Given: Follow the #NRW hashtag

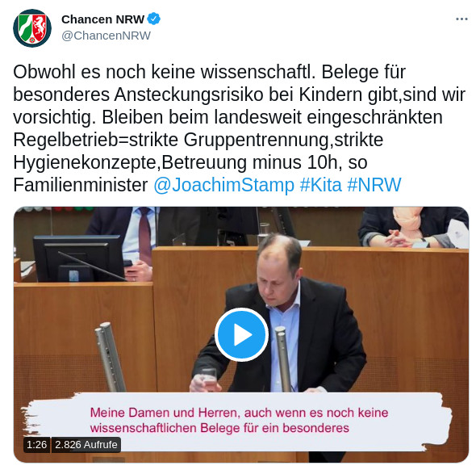Looking at the screenshot, I should (x=374, y=185).
